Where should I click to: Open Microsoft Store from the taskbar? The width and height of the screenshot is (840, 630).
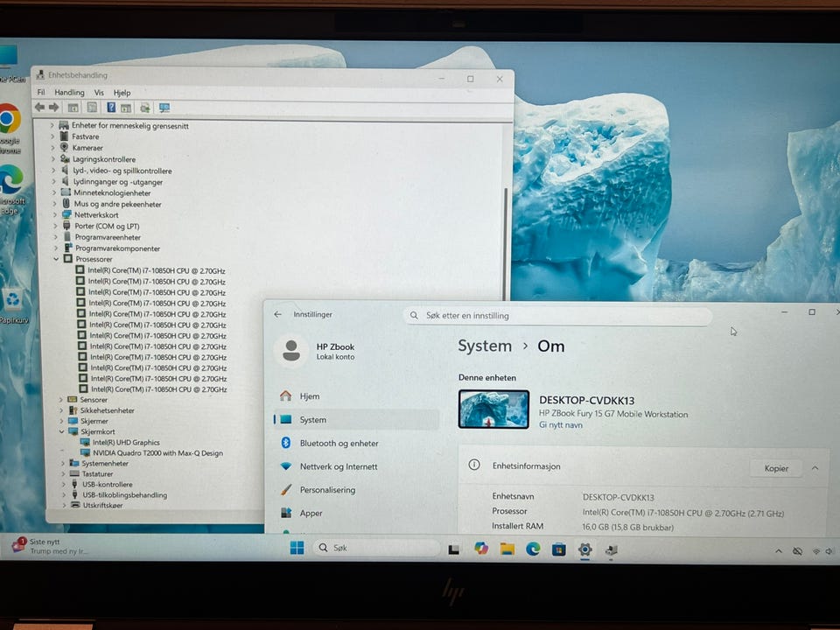point(559,549)
